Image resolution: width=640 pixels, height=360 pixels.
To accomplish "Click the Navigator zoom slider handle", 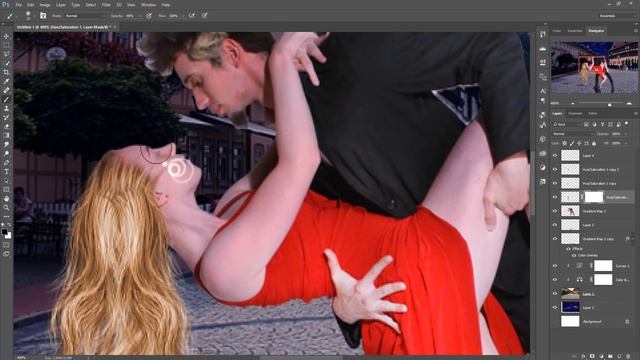I will click(x=610, y=104).
